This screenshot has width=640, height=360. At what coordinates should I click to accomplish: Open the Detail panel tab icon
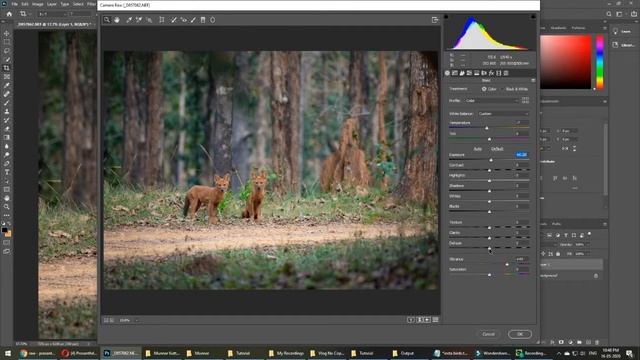462,73
